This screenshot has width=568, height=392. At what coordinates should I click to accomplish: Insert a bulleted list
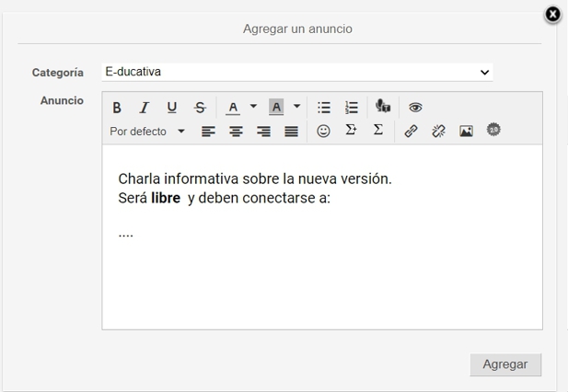click(324, 108)
